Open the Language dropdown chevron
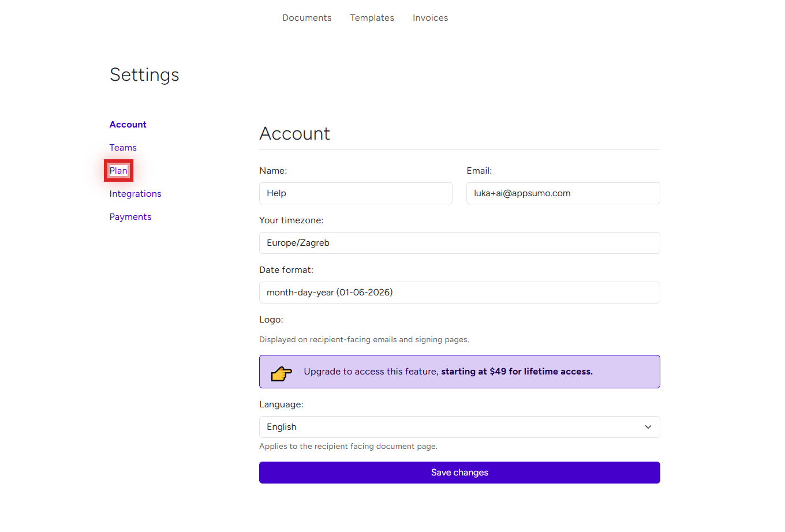This screenshot has width=785, height=532. 648,427
